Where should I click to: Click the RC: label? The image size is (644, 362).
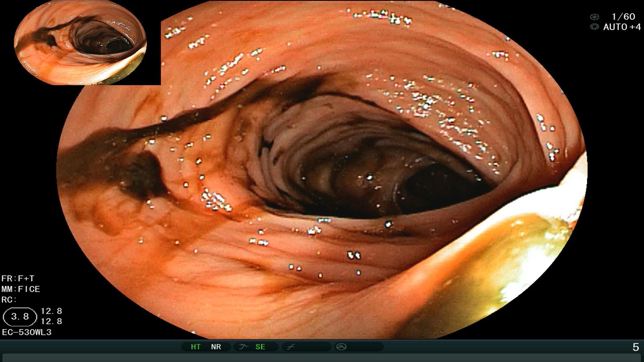coord(9,300)
